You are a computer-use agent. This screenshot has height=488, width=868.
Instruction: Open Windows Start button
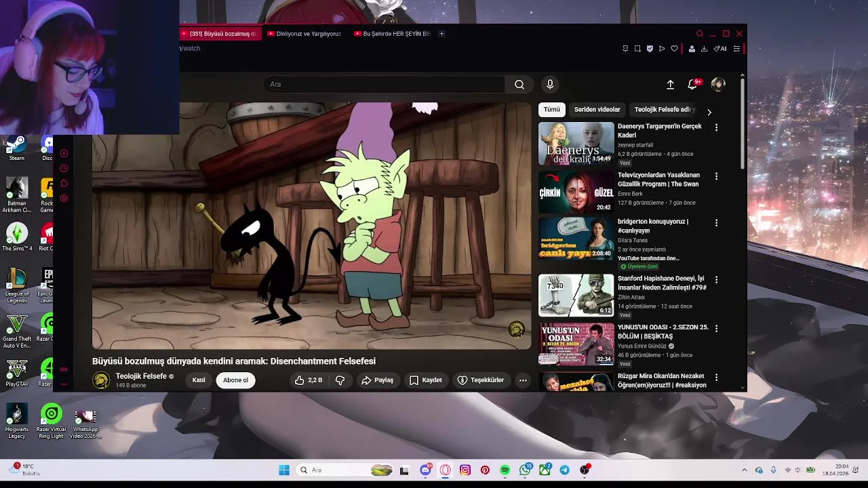(284, 470)
